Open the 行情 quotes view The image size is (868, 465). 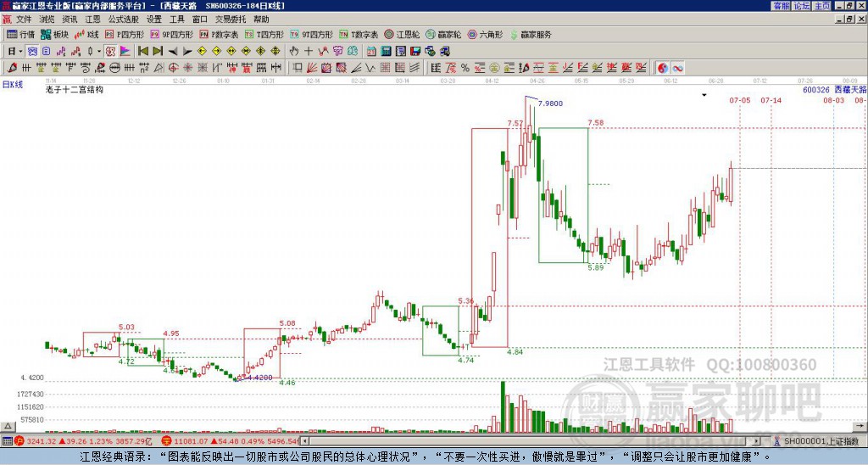(x=21, y=34)
